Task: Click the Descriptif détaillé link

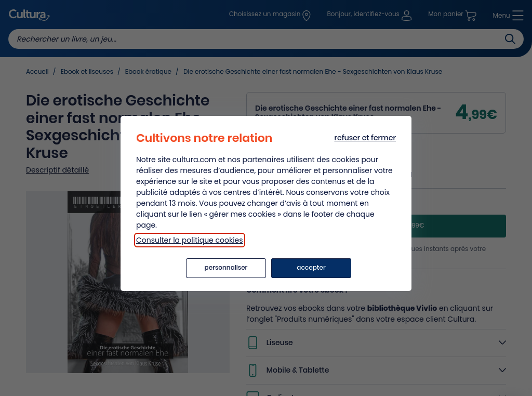Action: (57, 170)
